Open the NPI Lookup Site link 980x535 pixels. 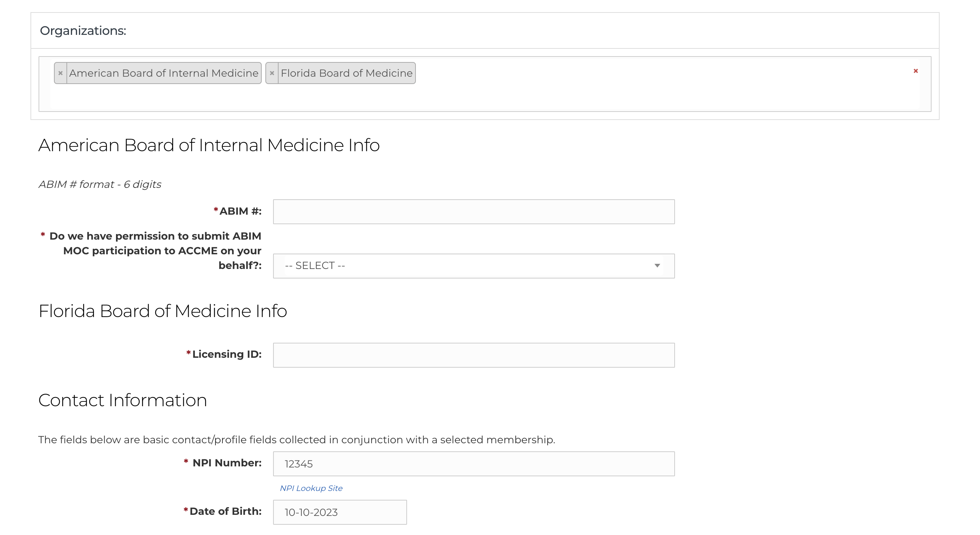coord(311,488)
